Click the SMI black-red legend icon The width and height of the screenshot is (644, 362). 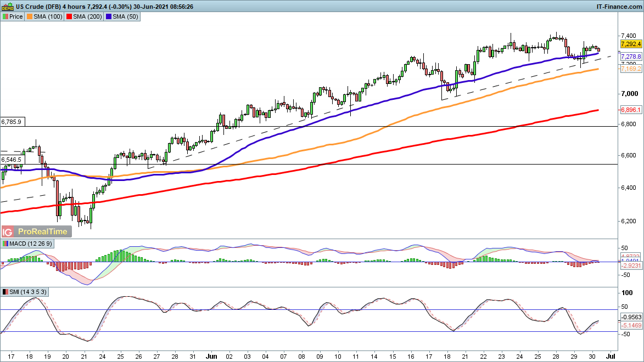[5, 292]
